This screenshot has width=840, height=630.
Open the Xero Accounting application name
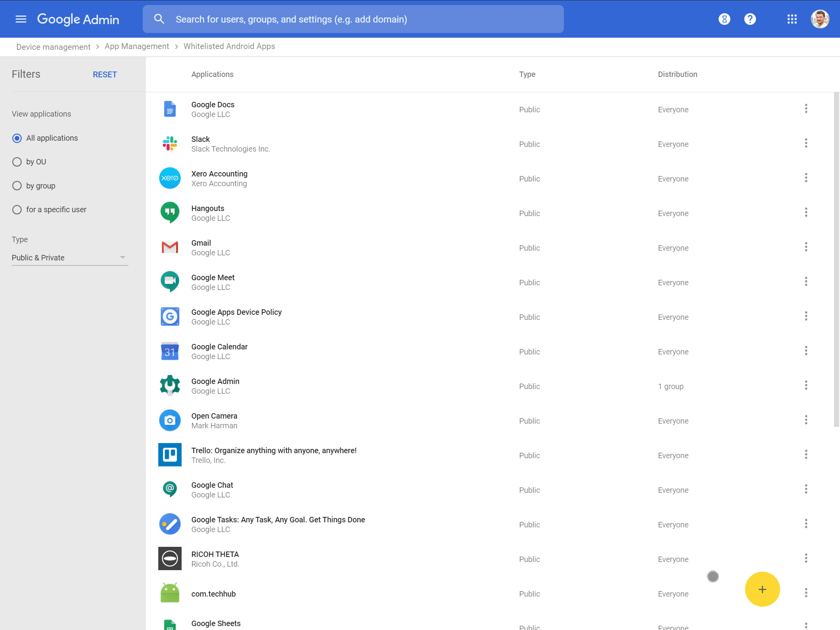point(219,174)
